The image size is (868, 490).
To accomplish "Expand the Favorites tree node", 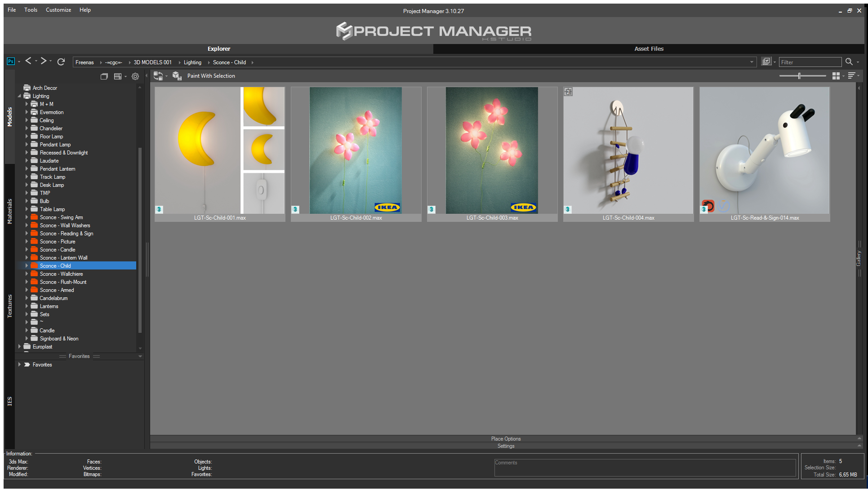I will [x=19, y=365].
